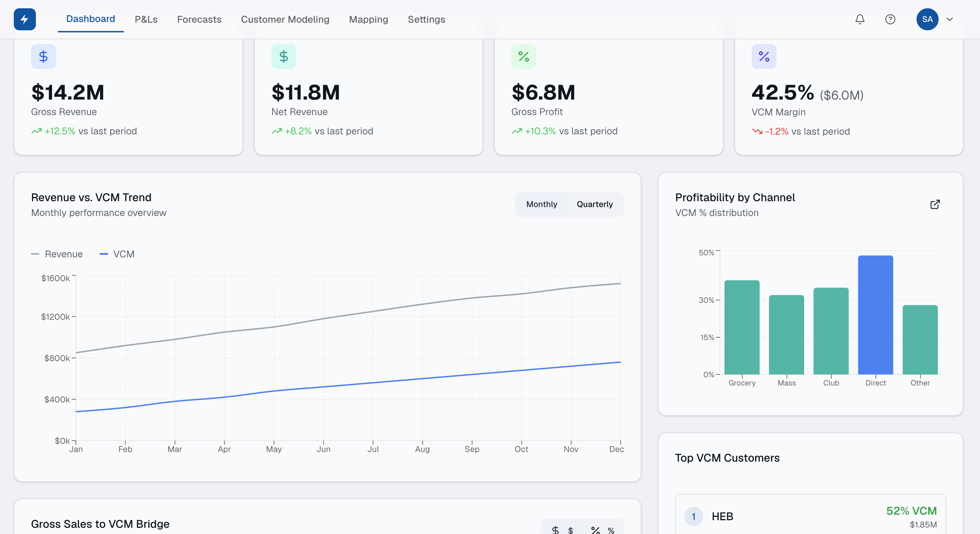
Task: Click the Gross Revenue dollar icon
Action: coord(43,57)
